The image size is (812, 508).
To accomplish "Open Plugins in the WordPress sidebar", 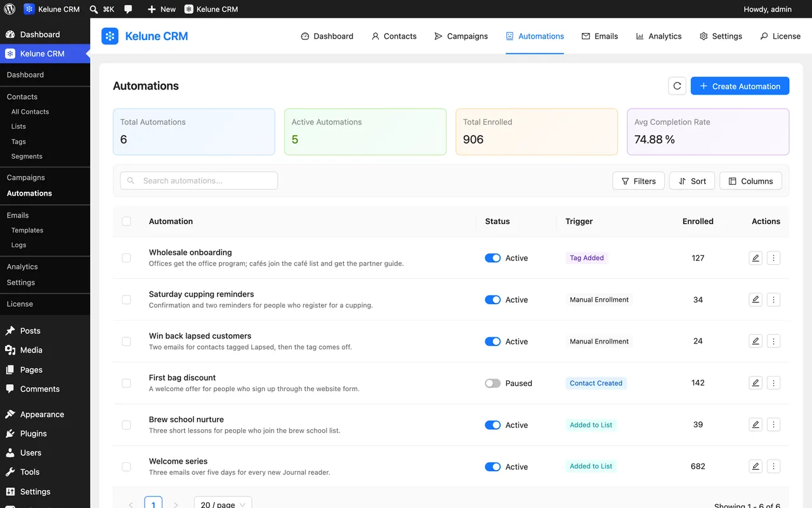I will tap(45, 434).
